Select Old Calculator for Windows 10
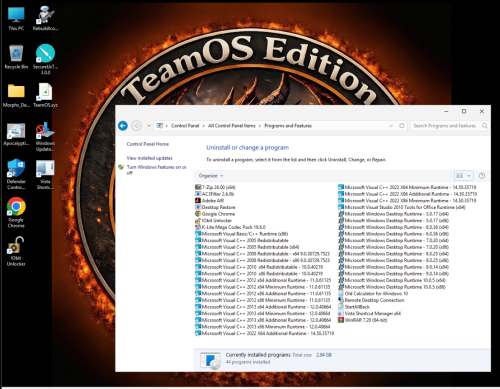 373,293
